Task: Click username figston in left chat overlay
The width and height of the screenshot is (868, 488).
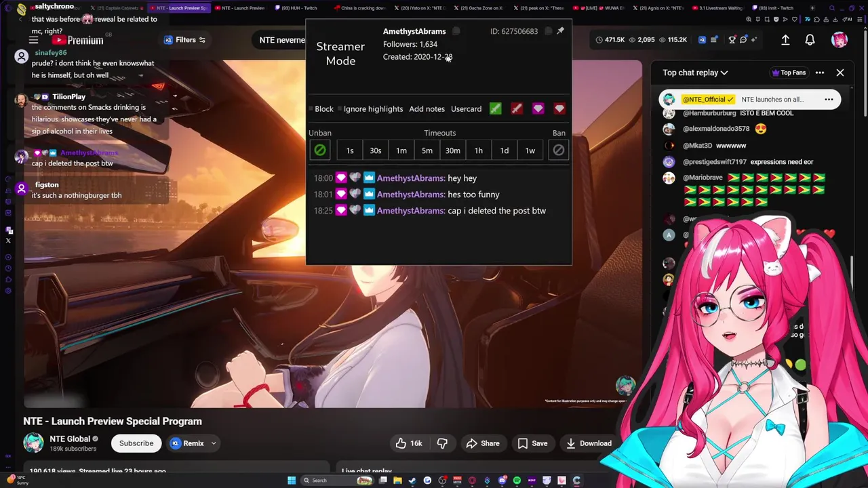Action: (47, 185)
